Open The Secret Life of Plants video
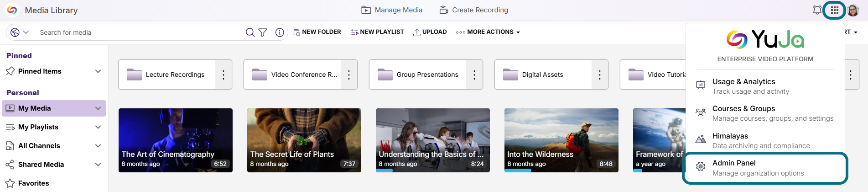The width and height of the screenshot is (868, 192). point(304,140)
